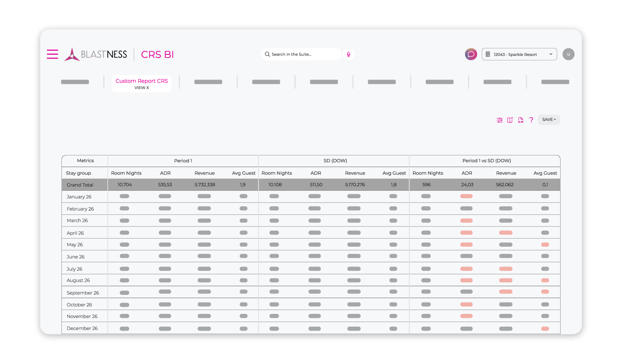Click Grand Total difference value 596
The width and height of the screenshot is (622, 364).
pos(426,185)
